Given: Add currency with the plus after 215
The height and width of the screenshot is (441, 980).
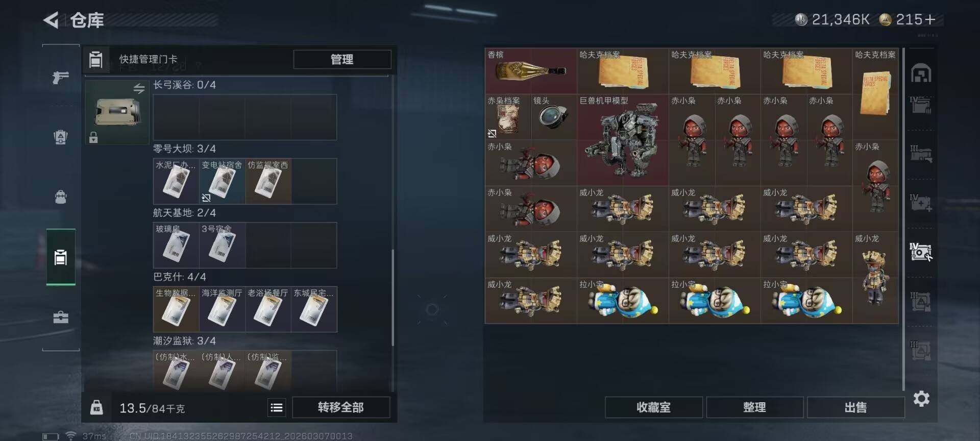Looking at the screenshot, I should pos(930,20).
